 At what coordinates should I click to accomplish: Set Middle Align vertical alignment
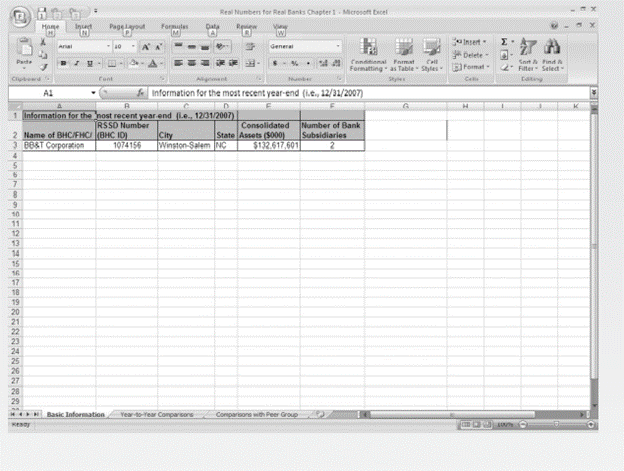192,47
